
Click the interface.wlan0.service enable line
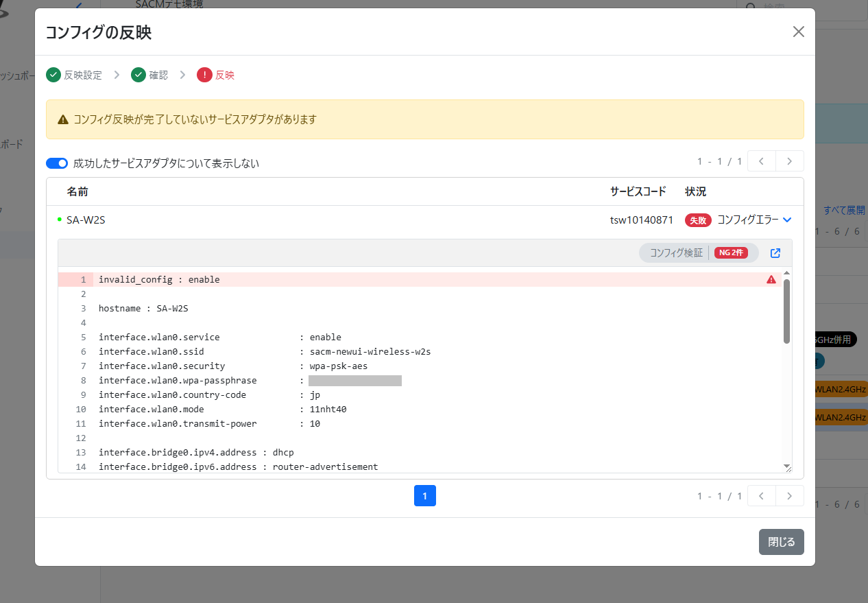[x=220, y=338]
